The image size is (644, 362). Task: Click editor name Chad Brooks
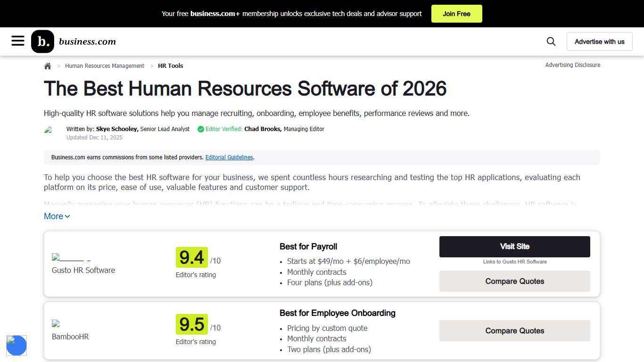point(262,129)
